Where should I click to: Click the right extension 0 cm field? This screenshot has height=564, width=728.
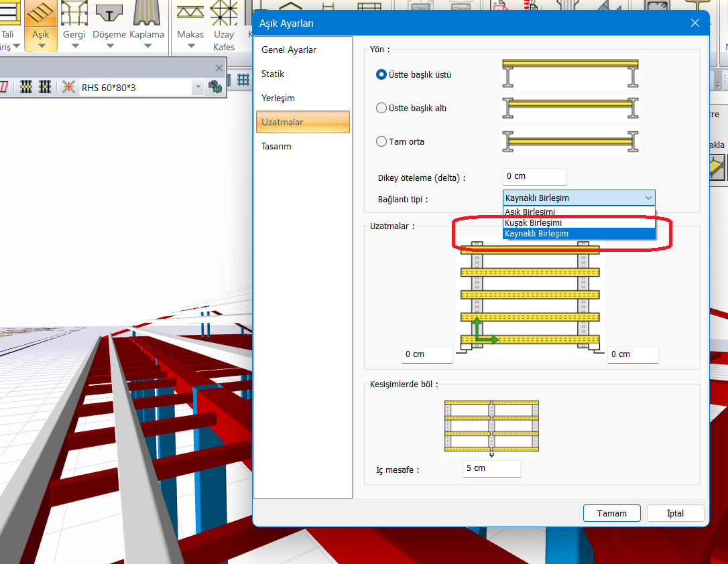632,354
